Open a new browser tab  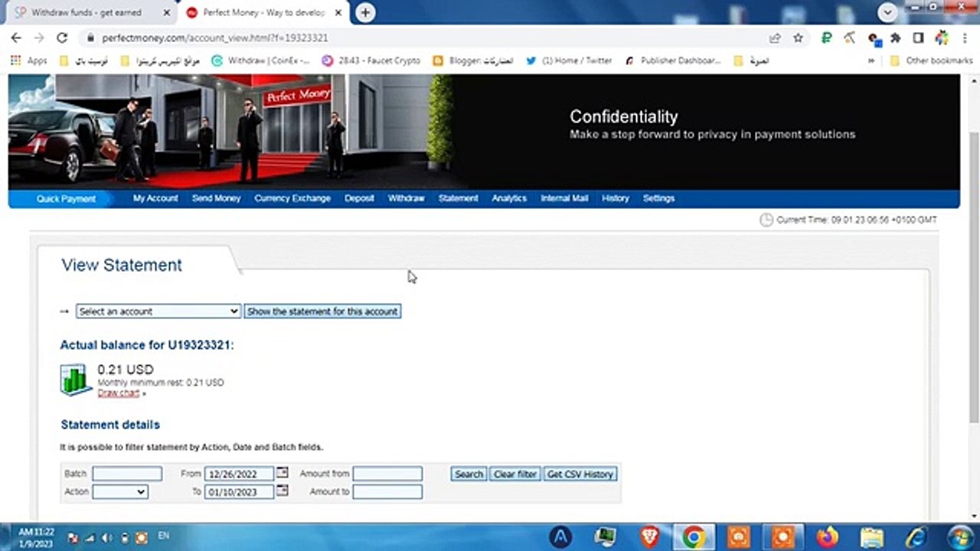[365, 12]
